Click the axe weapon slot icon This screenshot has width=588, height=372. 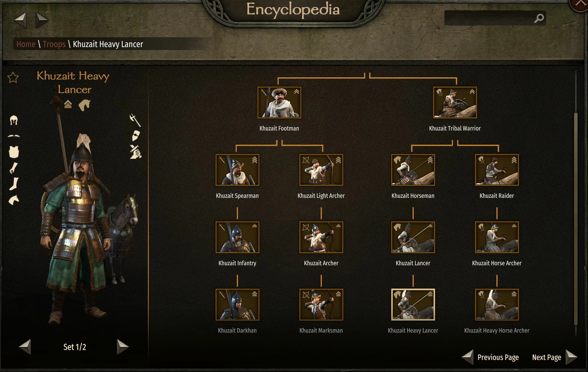(x=135, y=120)
